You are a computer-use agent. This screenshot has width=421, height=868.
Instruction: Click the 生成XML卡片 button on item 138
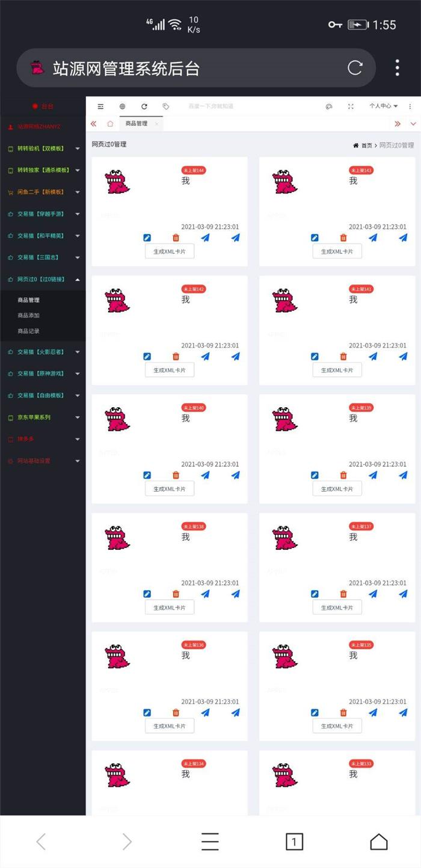170,608
